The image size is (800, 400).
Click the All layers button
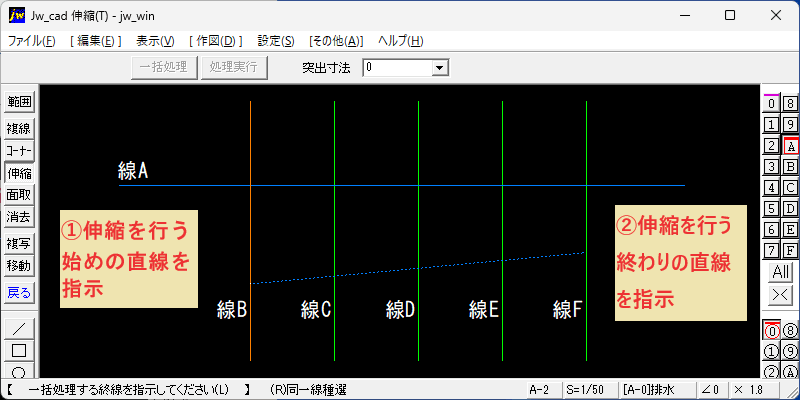pos(781,272)
